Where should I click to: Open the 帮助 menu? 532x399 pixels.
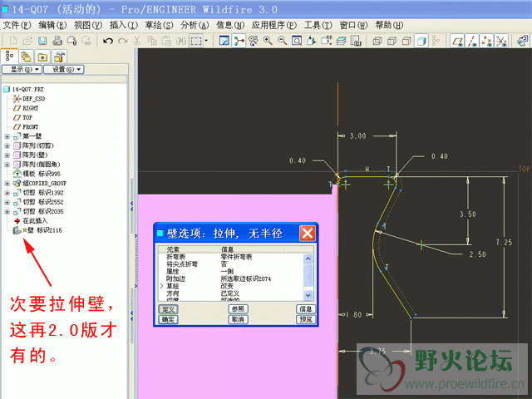389,25
